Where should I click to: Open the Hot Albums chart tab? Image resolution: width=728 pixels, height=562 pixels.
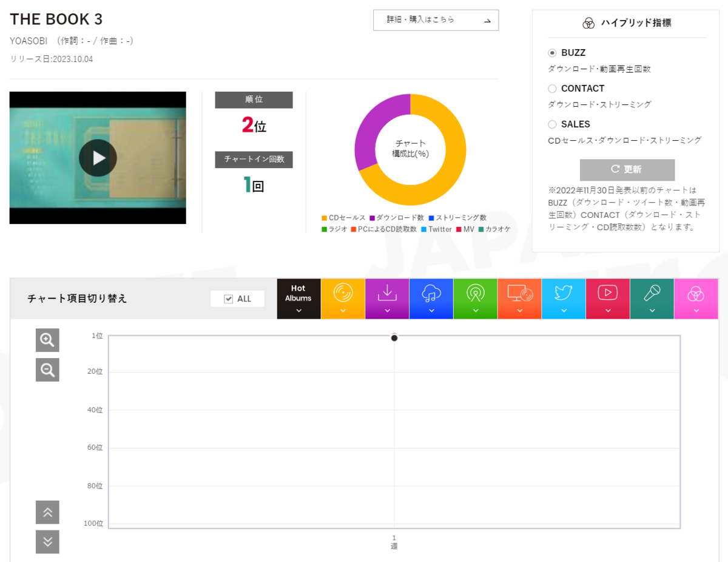(298, 299)
